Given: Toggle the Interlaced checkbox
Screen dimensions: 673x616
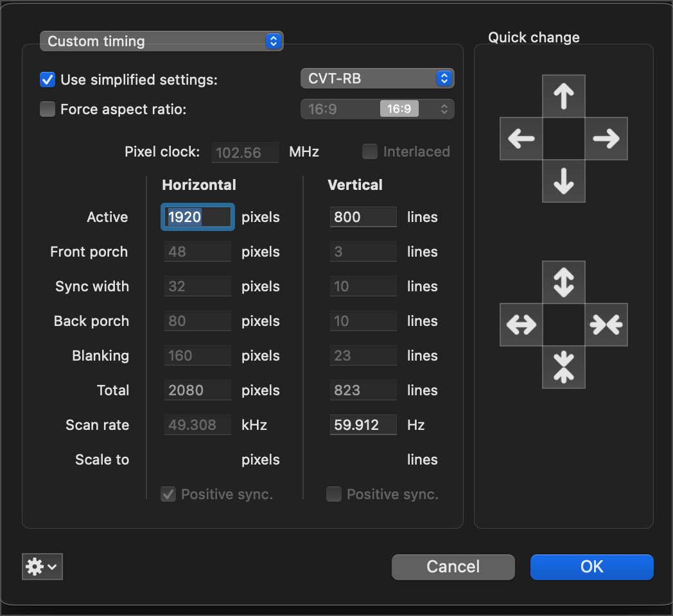Looking at the screenshot, I should (369, 151).
